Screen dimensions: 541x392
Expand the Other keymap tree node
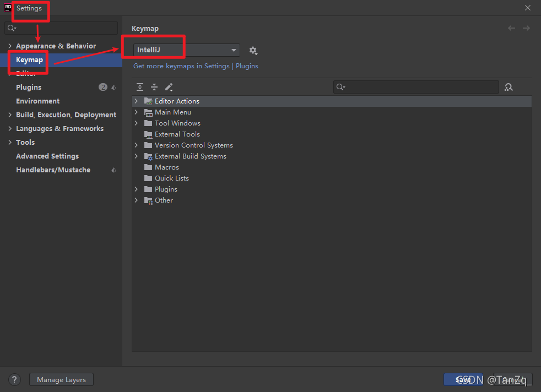[x=136, y=200]
